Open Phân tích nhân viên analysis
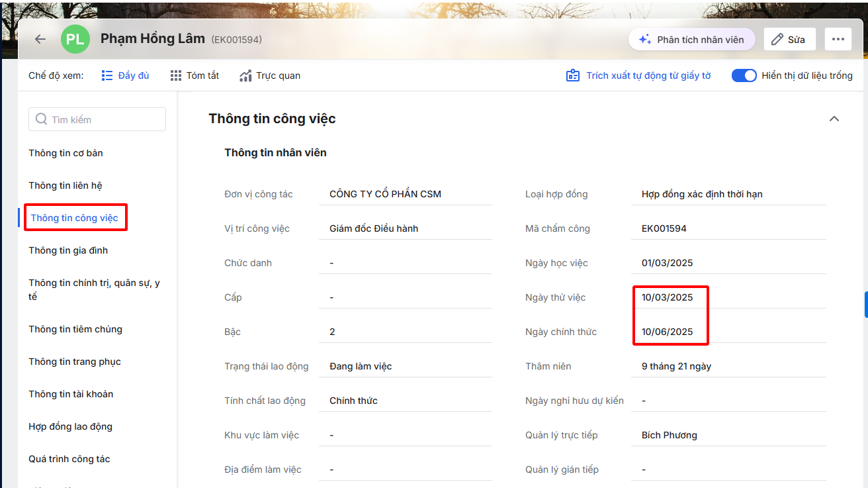The image size is (868, 488). click(x=691, y=40)
